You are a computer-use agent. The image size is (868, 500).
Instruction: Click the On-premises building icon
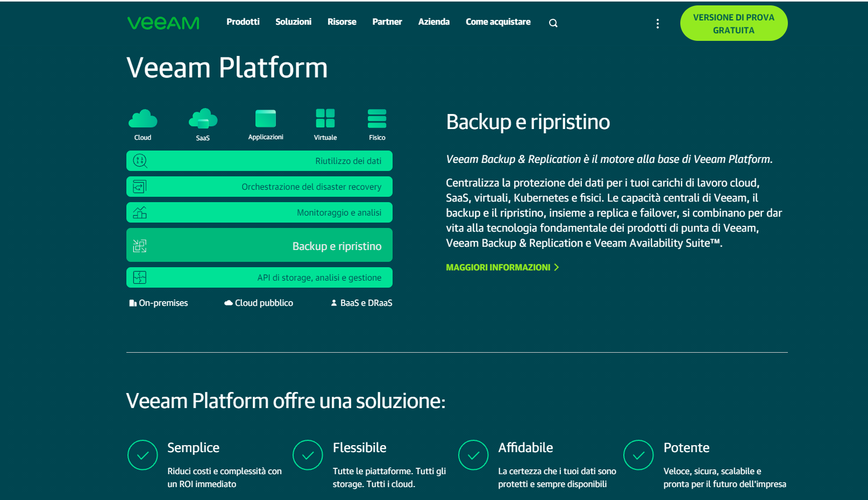point(133,303)
